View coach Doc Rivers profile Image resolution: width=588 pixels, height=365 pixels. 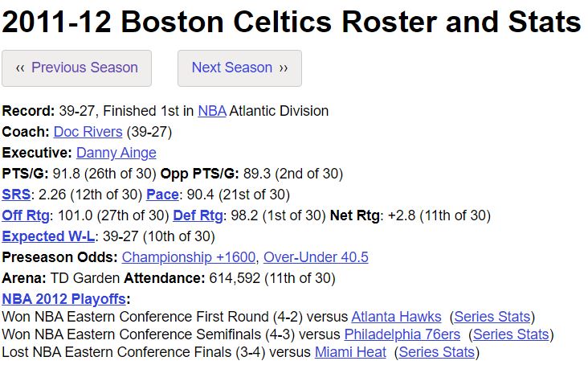88,132
